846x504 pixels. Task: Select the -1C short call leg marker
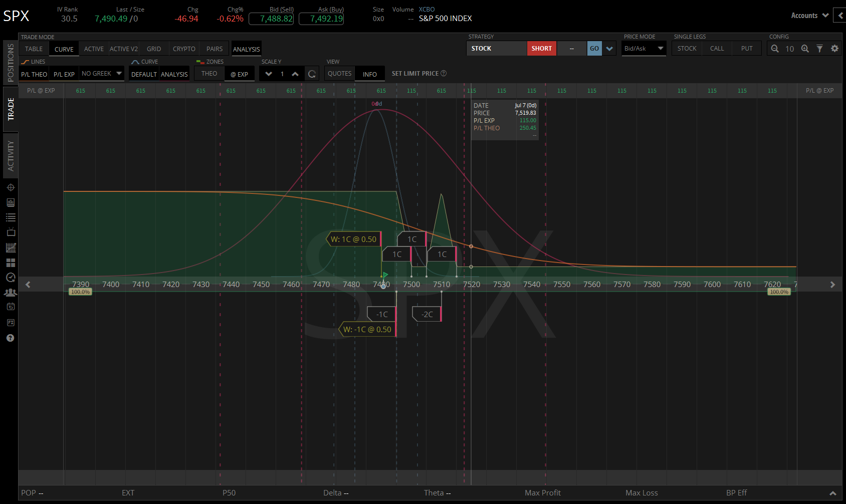(382, 314)
